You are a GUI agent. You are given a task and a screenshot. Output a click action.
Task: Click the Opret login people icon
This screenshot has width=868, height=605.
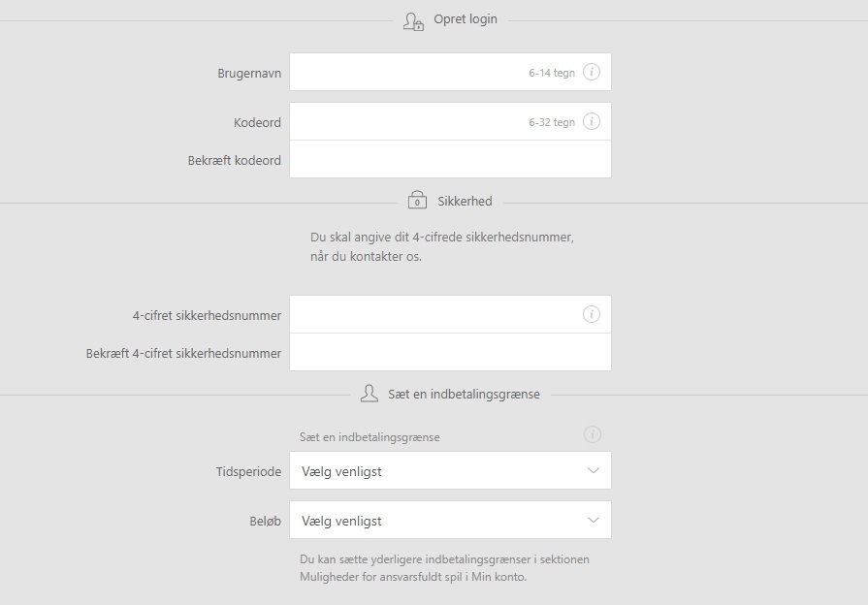point(411,18)
